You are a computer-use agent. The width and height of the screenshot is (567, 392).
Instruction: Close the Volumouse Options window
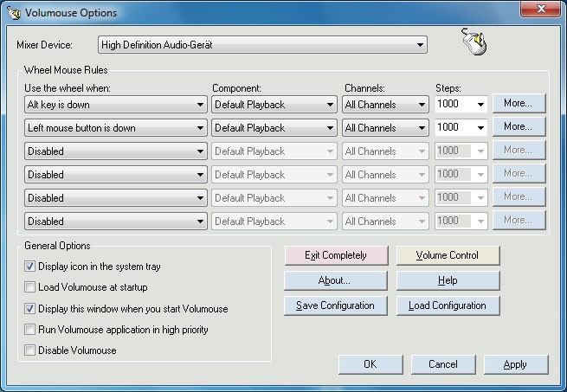(541, 9)
